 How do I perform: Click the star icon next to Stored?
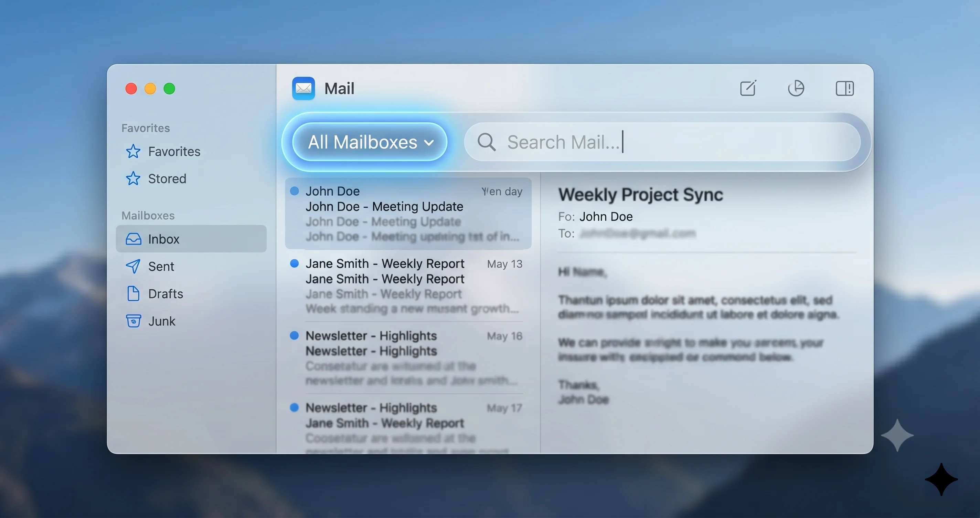[133, 178]
